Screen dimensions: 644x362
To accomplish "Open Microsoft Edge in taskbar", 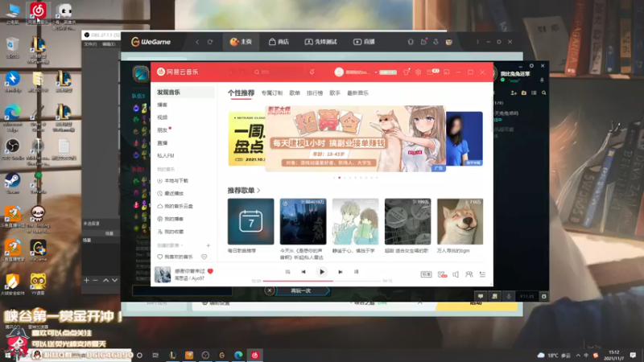I will click(238, 355).
